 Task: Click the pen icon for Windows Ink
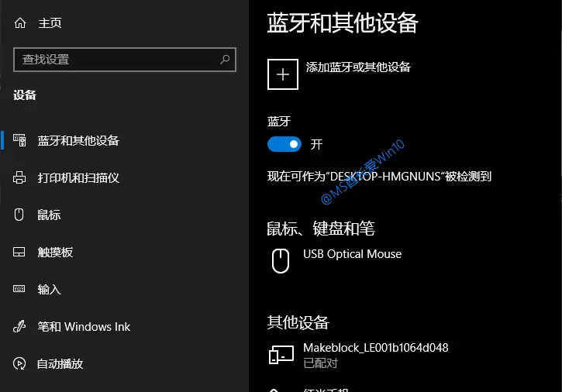coord(19,326)
